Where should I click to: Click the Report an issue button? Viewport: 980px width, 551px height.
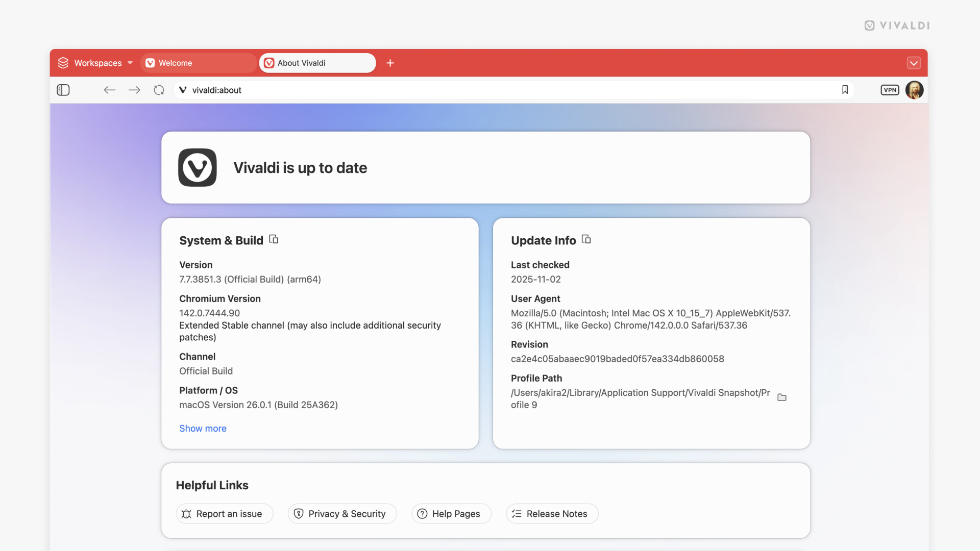(x=224, y=514)
